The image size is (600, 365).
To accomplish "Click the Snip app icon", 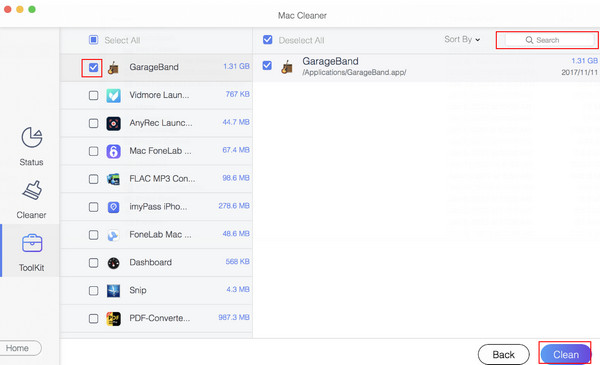I will pos(113,291).
